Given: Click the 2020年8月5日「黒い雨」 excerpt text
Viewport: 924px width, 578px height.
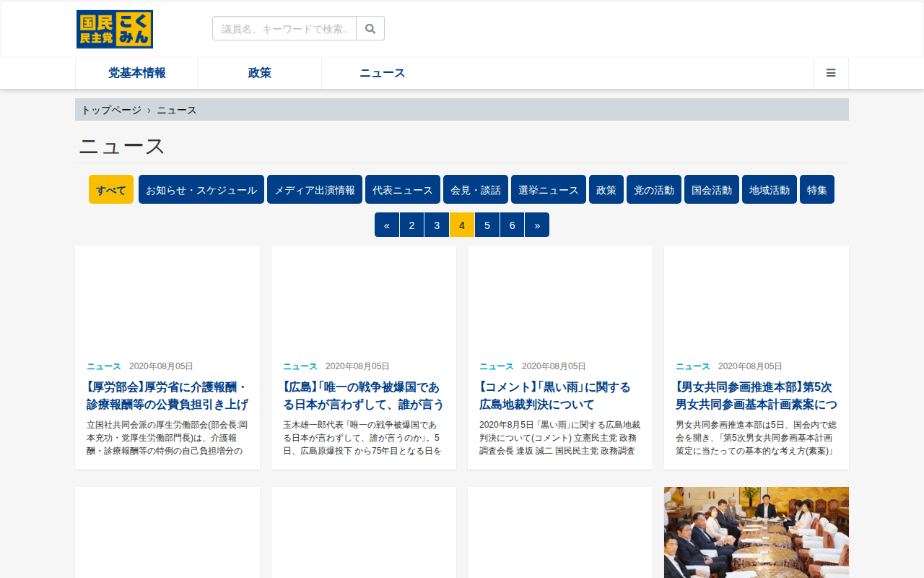Looking at the screenshot, I should (560, 438).
